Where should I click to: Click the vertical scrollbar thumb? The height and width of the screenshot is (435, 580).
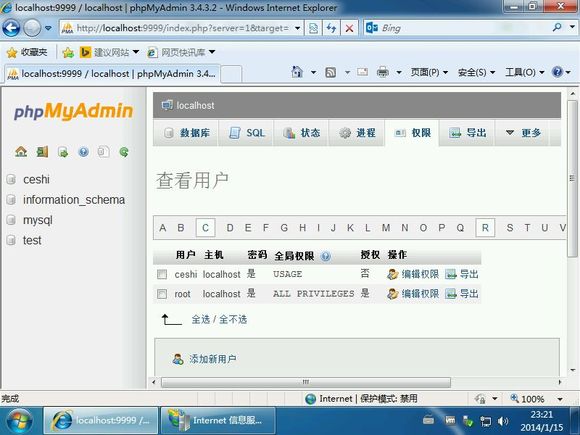point(573,178)
